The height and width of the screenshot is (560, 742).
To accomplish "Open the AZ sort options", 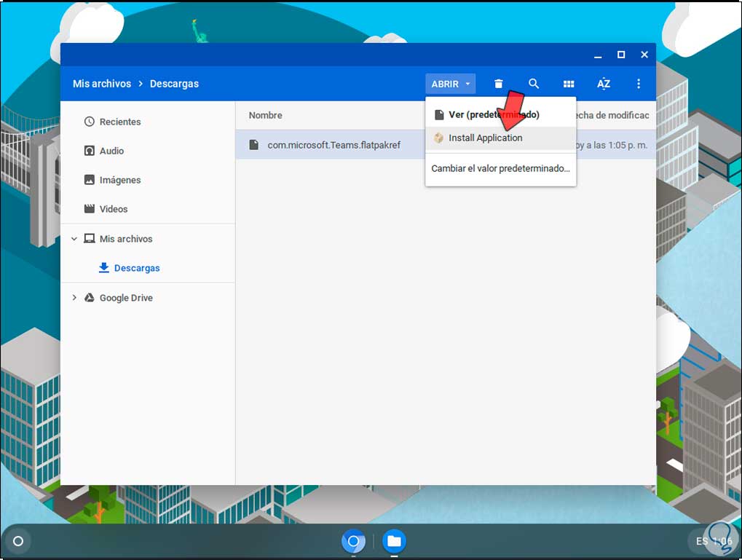I will (x=604, y=84).
